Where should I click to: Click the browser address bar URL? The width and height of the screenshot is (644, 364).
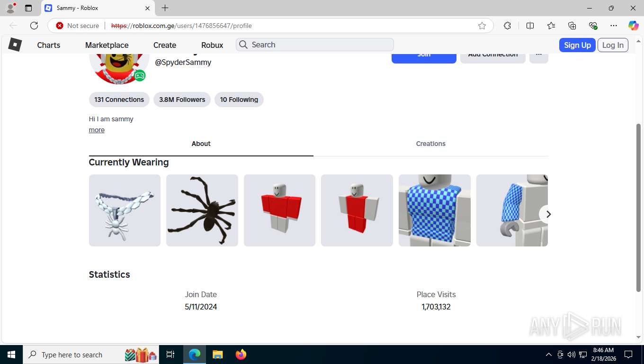[181, 26]
